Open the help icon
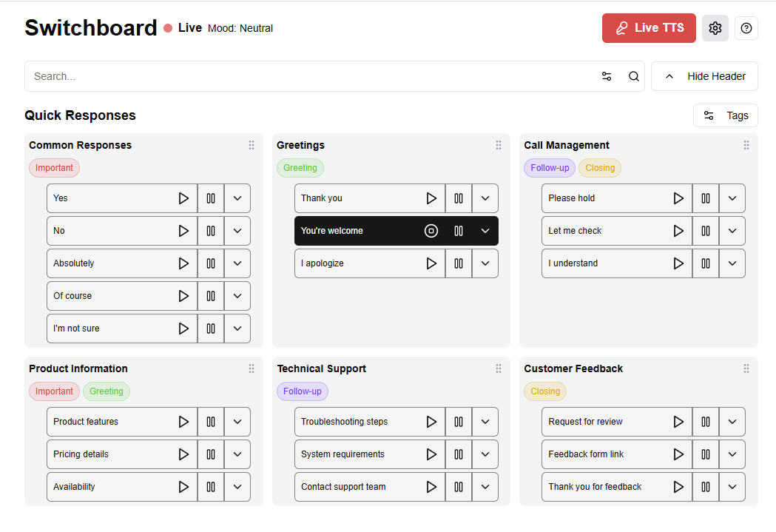The width and height of the screenshot is (776, 532). tap(746, 27)
